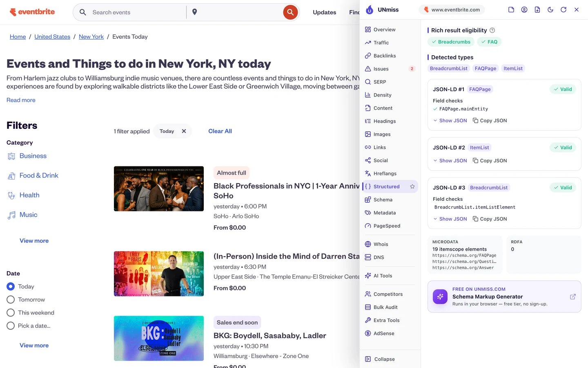Click help icon beside Rich result eligibility
Screen dimensions: 588x368
492,30
